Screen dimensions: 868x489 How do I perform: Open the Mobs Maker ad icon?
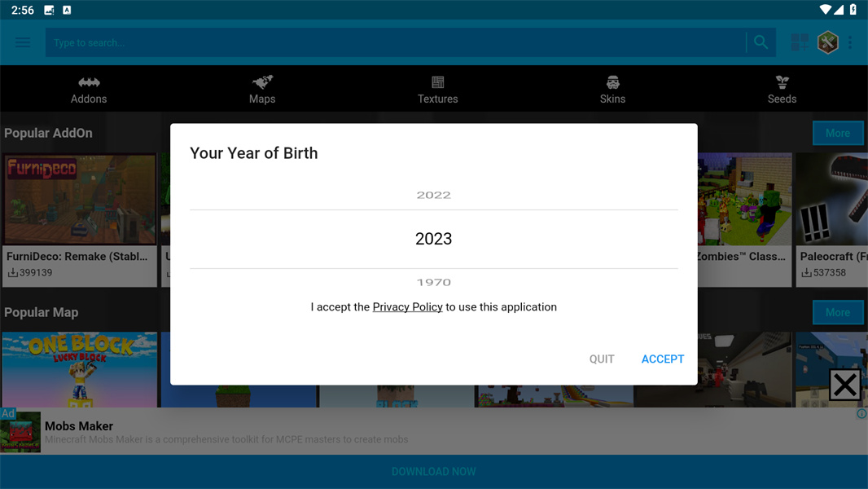20,432
